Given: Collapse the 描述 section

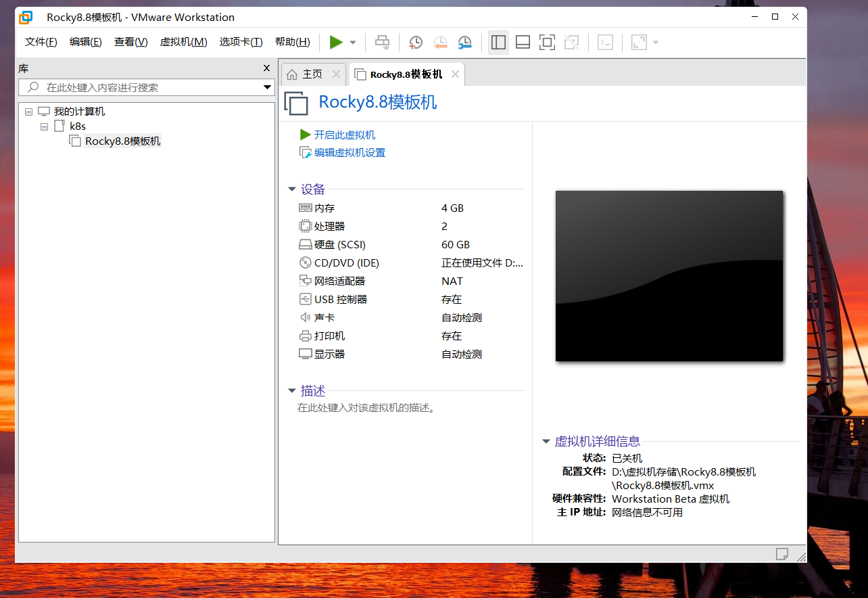Looking at the screenshot, I should pos(292,391).
